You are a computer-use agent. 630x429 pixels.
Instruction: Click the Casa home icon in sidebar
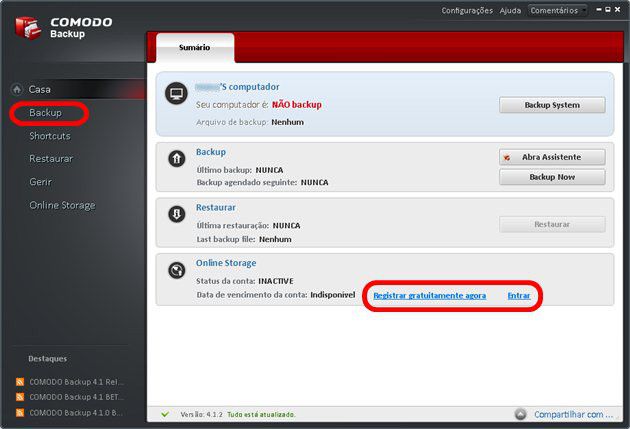pyautogui.click(x=17, y=89)
